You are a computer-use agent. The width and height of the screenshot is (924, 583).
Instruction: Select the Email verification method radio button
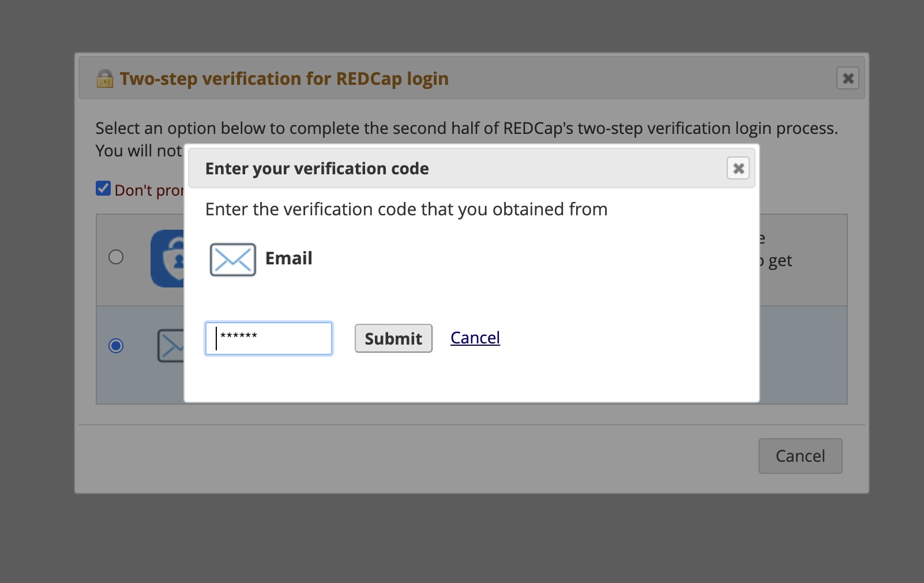[117, 346]
